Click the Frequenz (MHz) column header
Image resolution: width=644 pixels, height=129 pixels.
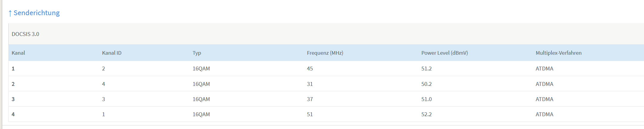(325, 53)
